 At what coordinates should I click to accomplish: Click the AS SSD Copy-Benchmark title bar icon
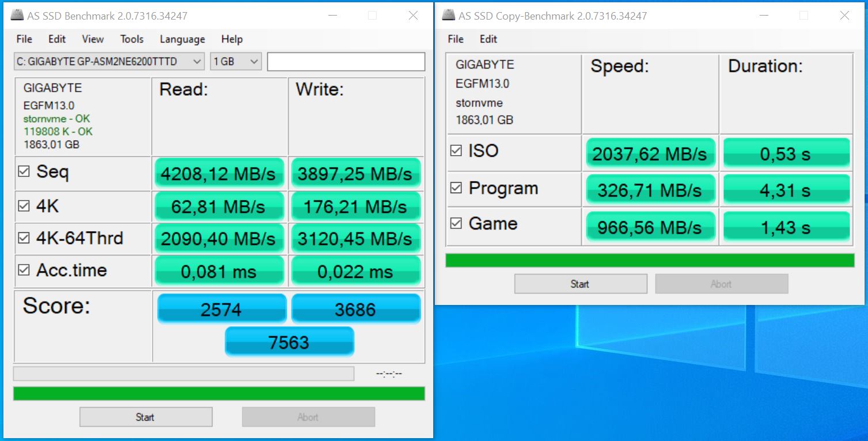click(x=449, y=16)
